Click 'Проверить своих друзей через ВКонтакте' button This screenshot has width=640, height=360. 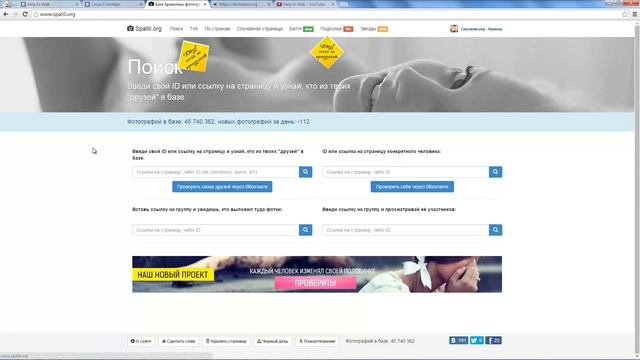pyautogui.click(x=222, y=187)
